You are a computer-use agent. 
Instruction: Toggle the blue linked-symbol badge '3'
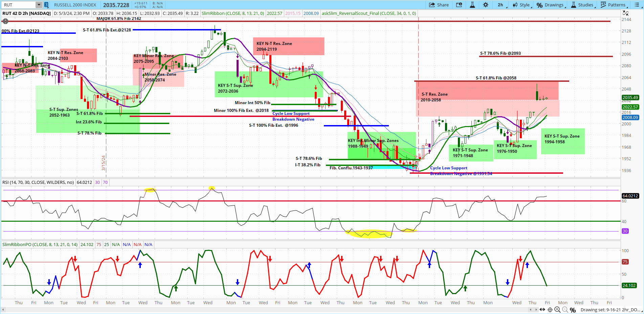[45, 5]
